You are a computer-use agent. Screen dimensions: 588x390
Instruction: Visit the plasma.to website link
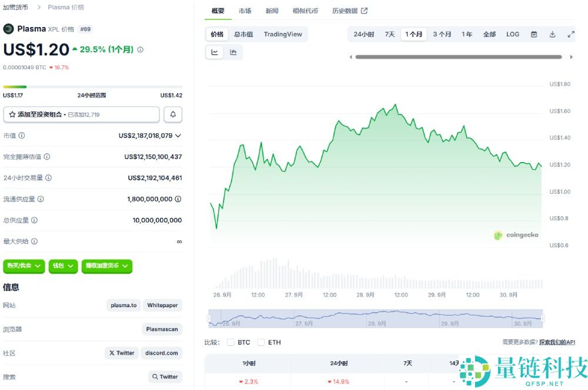pos(123,305)
